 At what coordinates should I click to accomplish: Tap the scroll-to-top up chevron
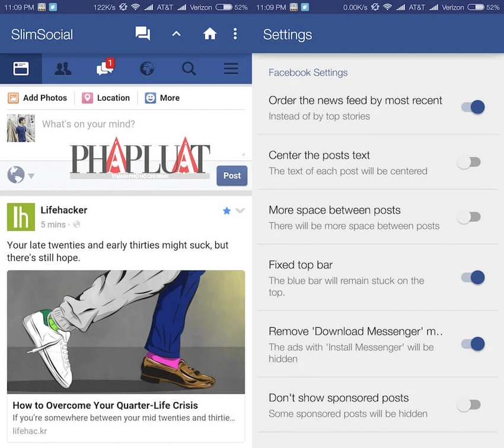coord(176,33)
